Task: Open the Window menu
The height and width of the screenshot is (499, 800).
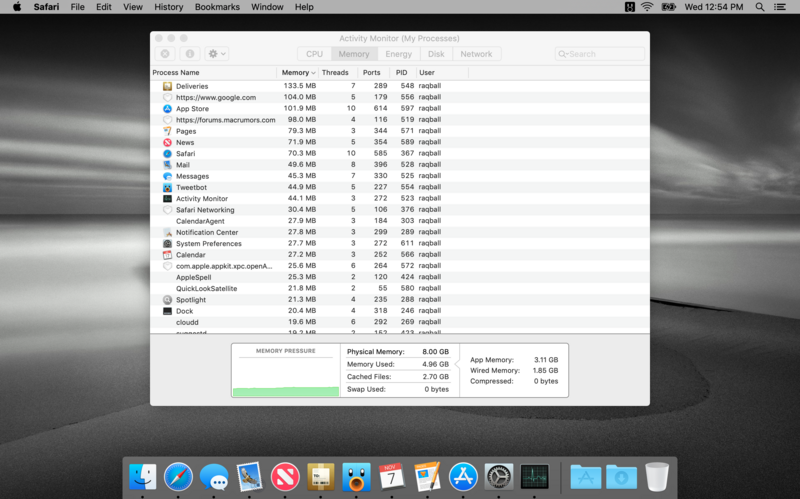Action: (x=267, y=7)
